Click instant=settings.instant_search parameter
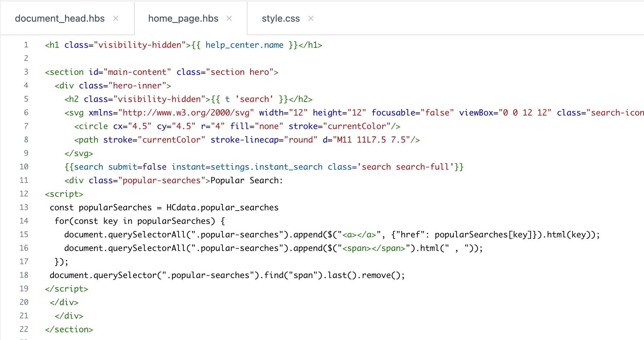Image resolution: width=644 pixels, height=340 pixels. pyautogui.click(x=247, y=167)
